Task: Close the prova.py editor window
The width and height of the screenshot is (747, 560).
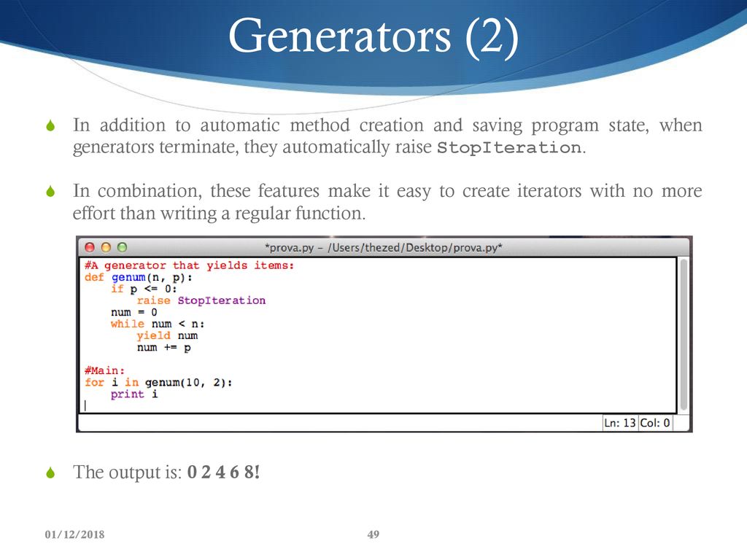Action: 90,247
